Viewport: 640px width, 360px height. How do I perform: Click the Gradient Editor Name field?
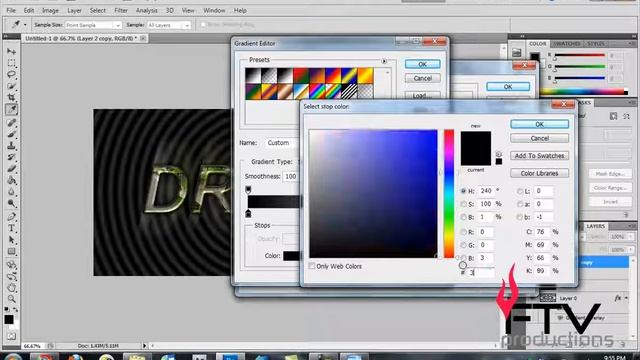pyautogui.click(x=282, y=143)
